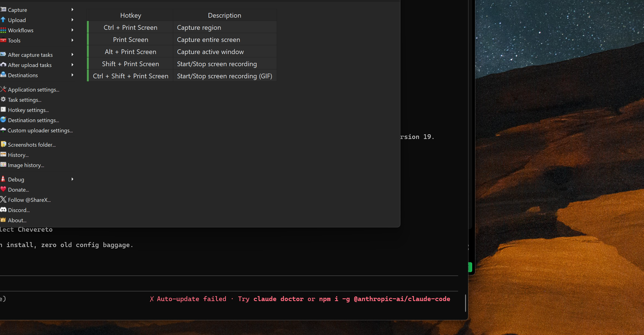The image size is (644, 335).
Task: Open Hotkey settings
Action: [28, 110]
